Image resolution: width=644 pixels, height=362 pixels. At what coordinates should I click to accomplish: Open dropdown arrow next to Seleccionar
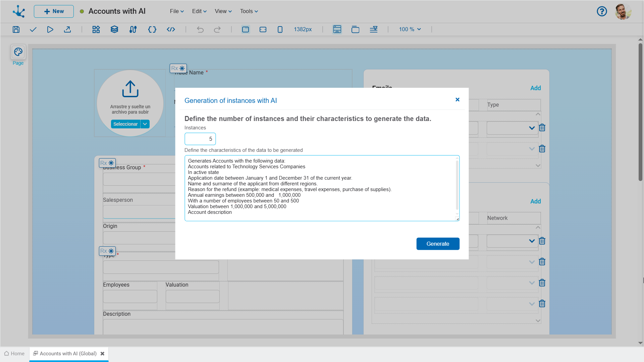[145, 124]
